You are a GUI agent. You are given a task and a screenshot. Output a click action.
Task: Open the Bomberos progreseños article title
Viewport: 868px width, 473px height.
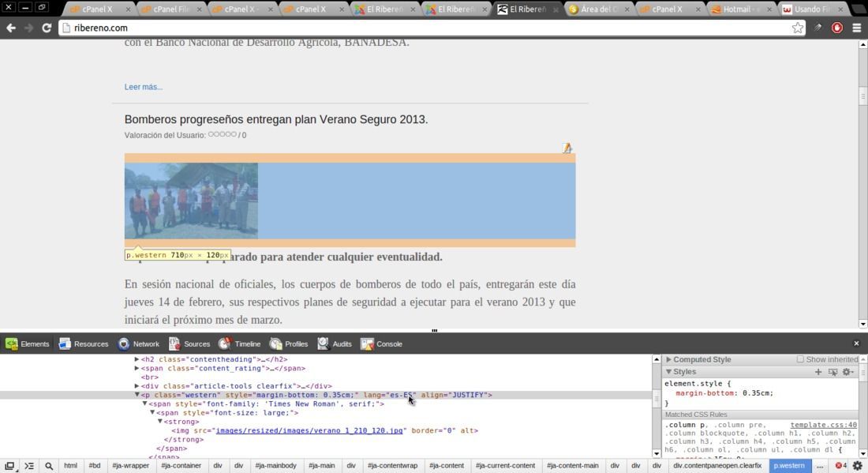tap(275, 119)
